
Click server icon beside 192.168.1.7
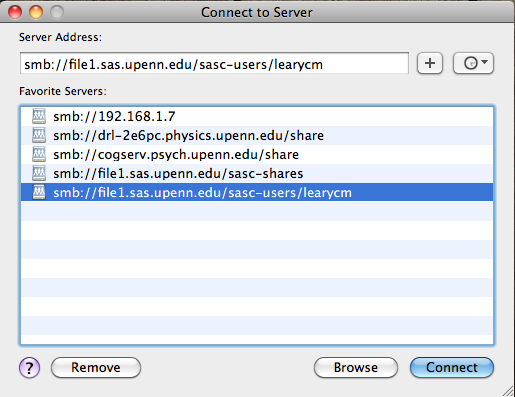pos(39,116)
